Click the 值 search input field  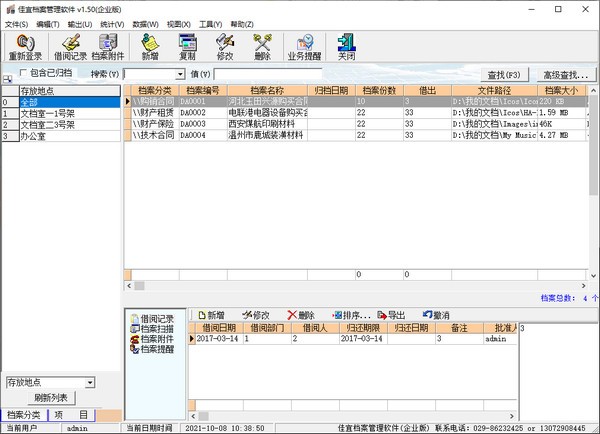click(x=267, y=74)
